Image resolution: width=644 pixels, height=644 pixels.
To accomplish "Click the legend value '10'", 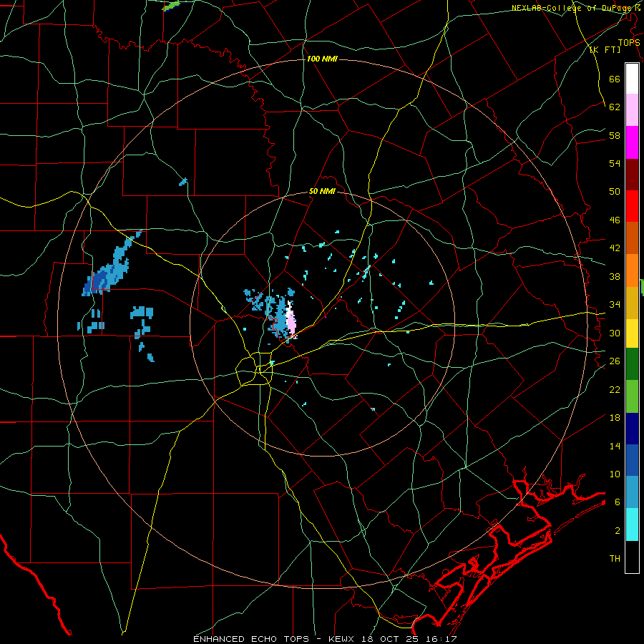I will pos(615,474).
